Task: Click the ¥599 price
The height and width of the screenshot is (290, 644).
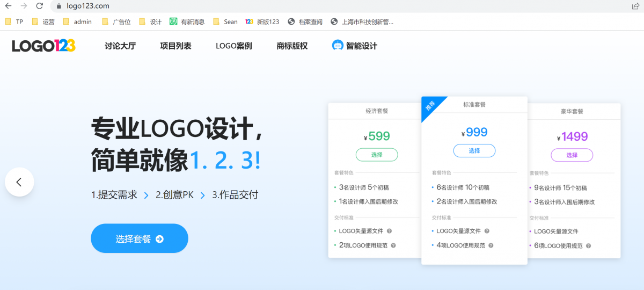Action: [377, 136]
